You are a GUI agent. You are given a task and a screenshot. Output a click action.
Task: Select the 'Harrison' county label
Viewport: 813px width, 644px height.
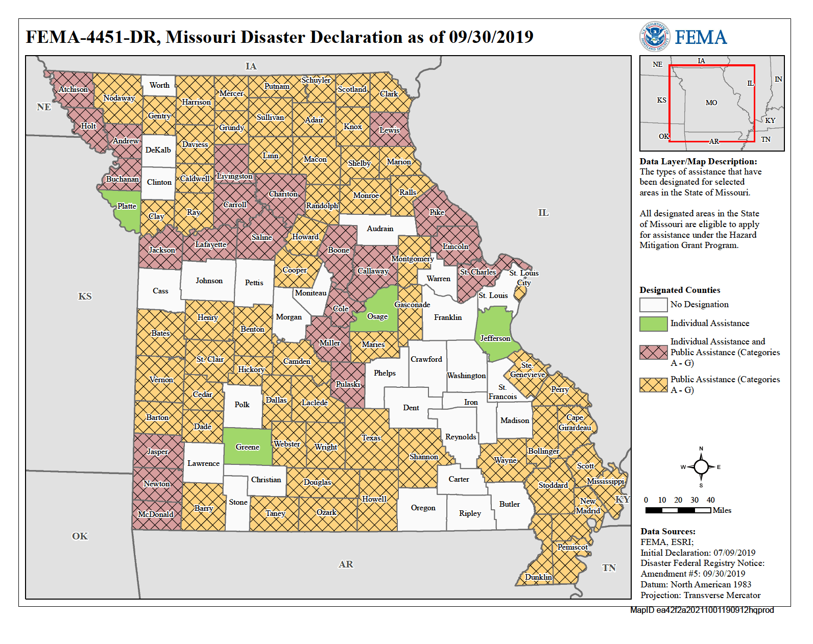tap(196, 102)
